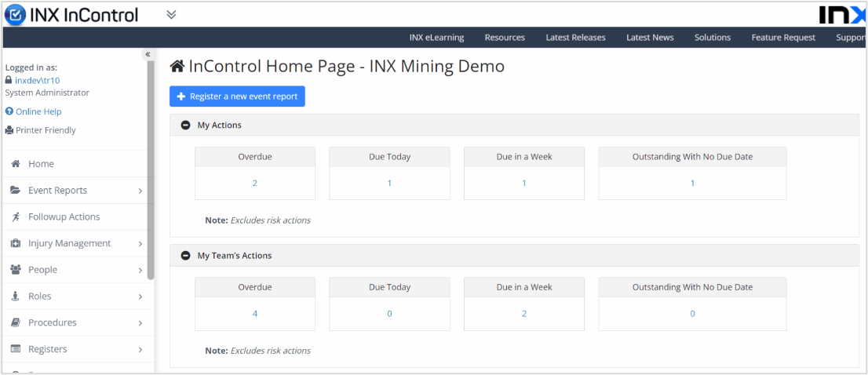Collapse the sidebar with double-arrow icon
Viewport: 868px width, 375px height.
coord(148,54)
